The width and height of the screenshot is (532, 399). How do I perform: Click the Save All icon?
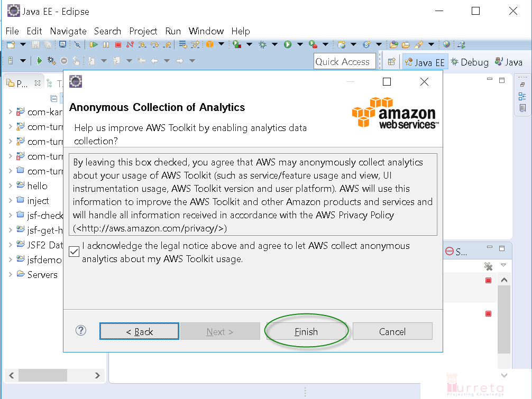(x=48, y=44)
